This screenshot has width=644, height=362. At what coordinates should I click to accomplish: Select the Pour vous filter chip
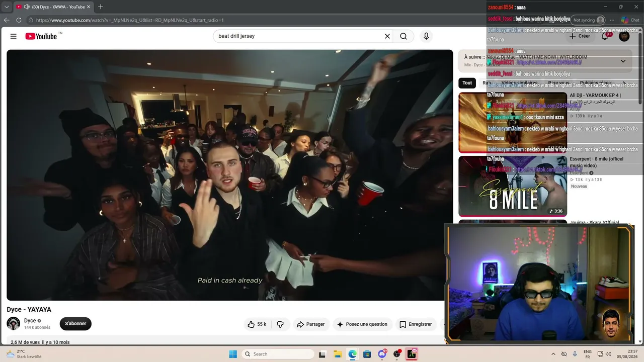click(x=558, y=83)
